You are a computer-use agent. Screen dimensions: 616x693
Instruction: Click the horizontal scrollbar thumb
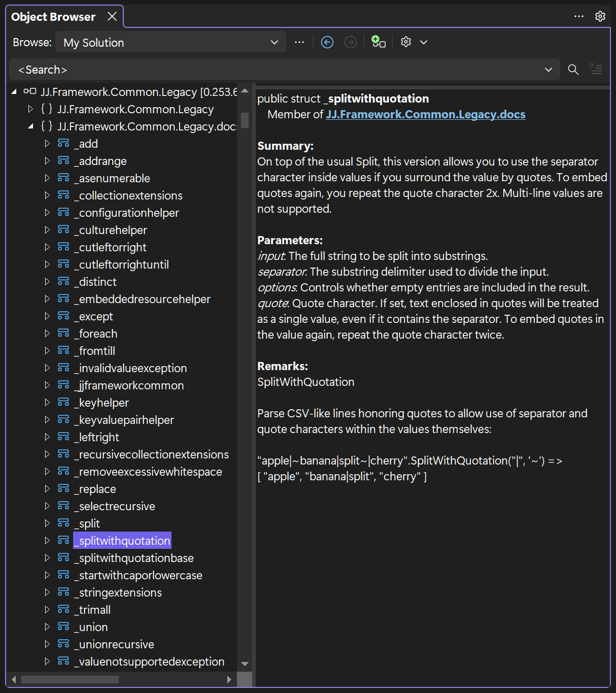[70, 679]
